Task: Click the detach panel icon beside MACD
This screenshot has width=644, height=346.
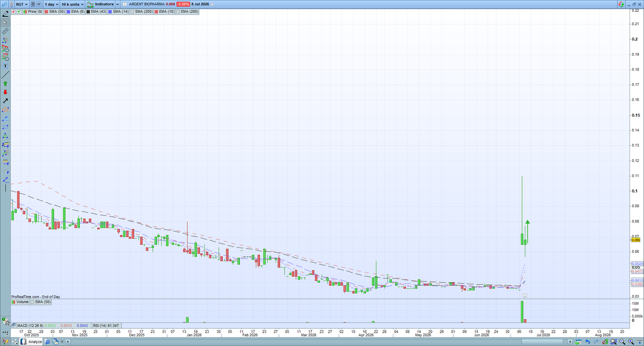Action: [13, 326]
